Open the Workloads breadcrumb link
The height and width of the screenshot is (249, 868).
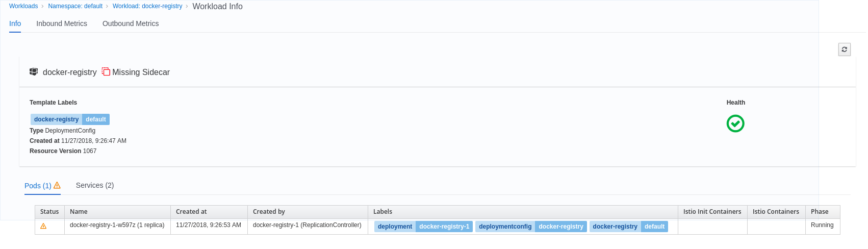[x=23, y=6]
